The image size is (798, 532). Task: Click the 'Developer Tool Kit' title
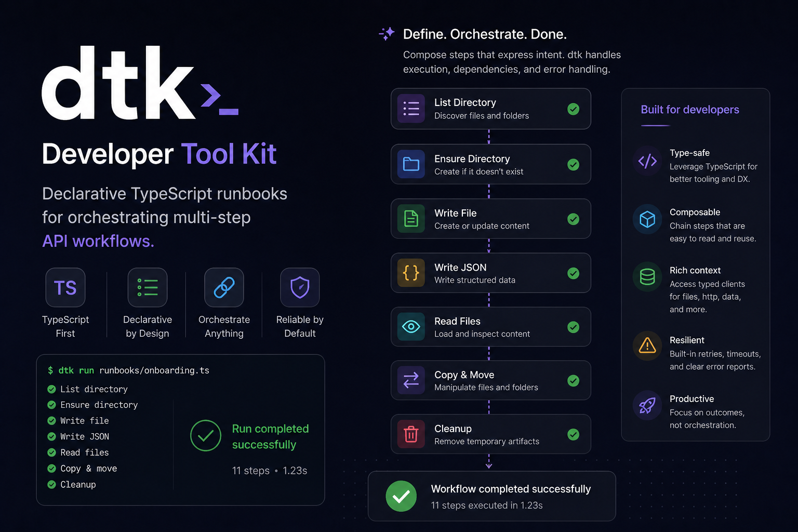159,154
